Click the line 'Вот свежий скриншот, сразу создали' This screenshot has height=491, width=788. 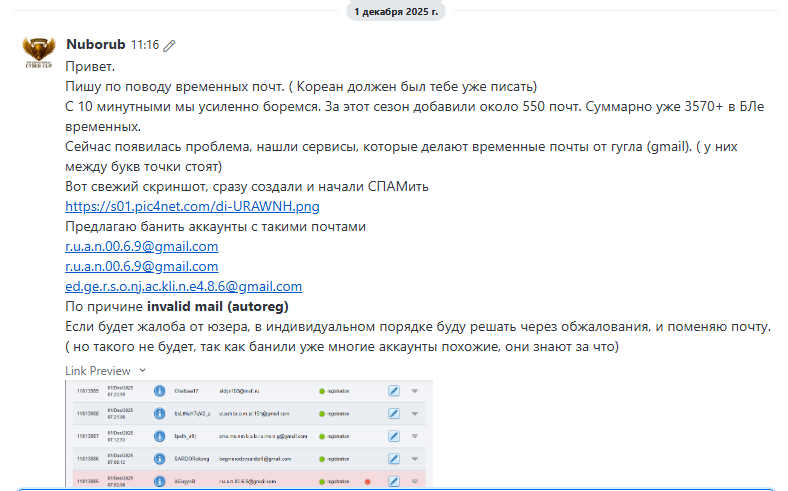point(247,186)
